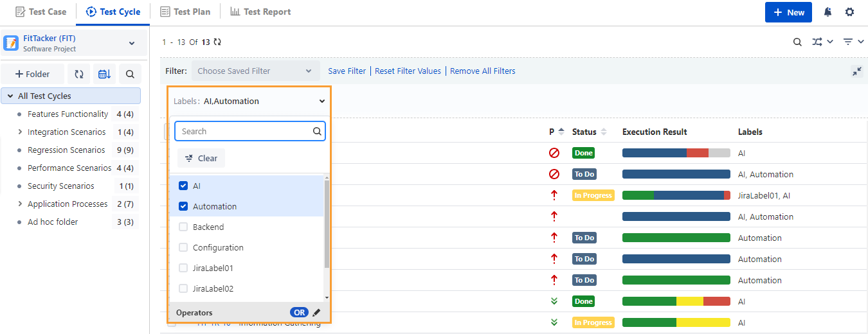Toggle the filter funnel icon

(848, 42)
